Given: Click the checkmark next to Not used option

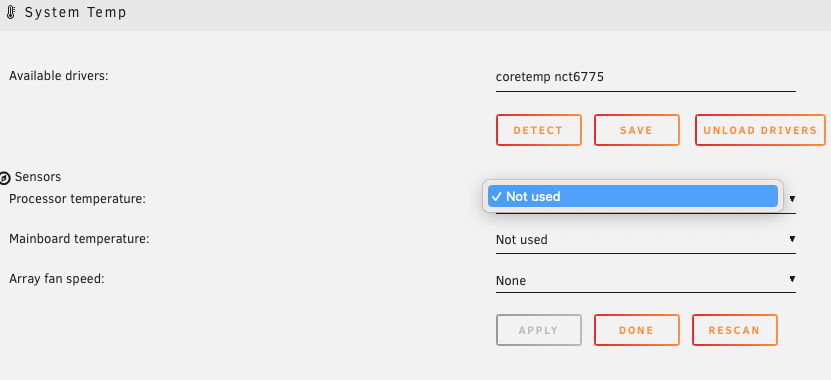Looking at the screenshot, I should tap(497, 197).
